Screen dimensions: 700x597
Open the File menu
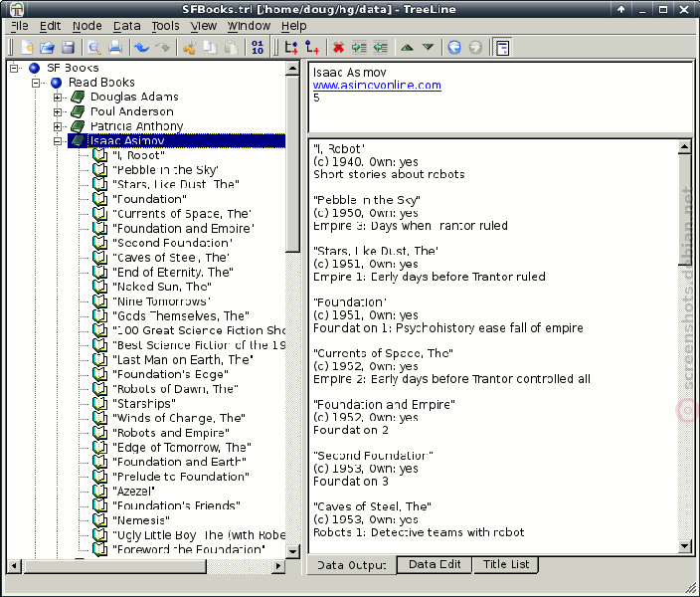tap(19, 26)
